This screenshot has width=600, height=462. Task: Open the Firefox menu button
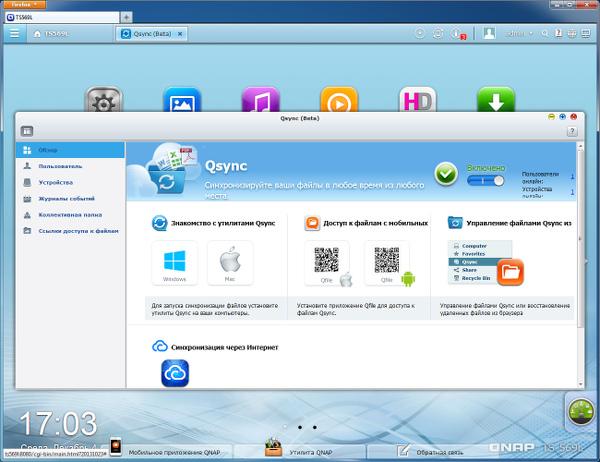pos(26,4)
